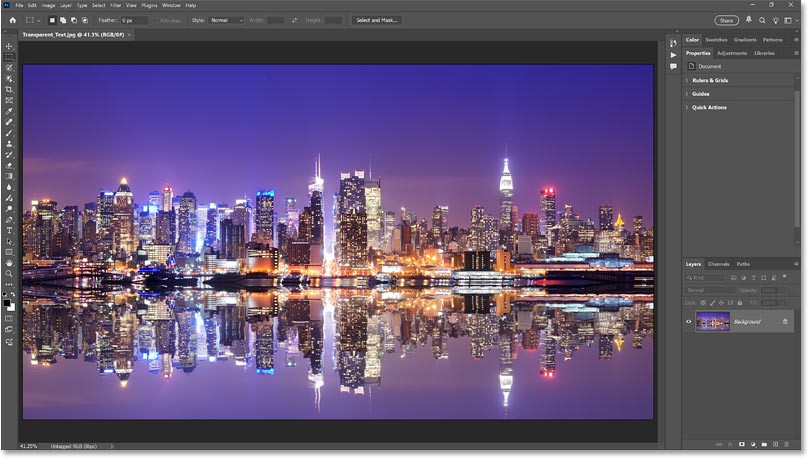
Task: Click the Select and Mask button
Action: click(376, 20)
